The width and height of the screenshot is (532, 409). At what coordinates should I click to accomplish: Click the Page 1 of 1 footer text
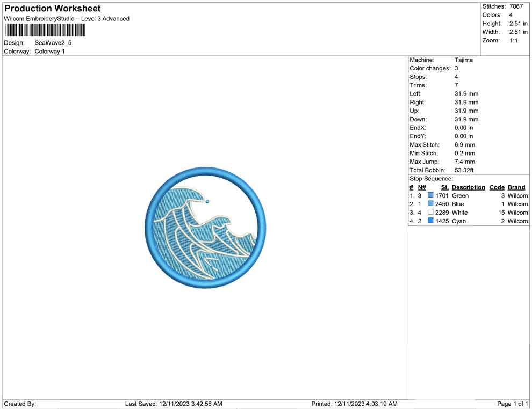pos(512,404)
